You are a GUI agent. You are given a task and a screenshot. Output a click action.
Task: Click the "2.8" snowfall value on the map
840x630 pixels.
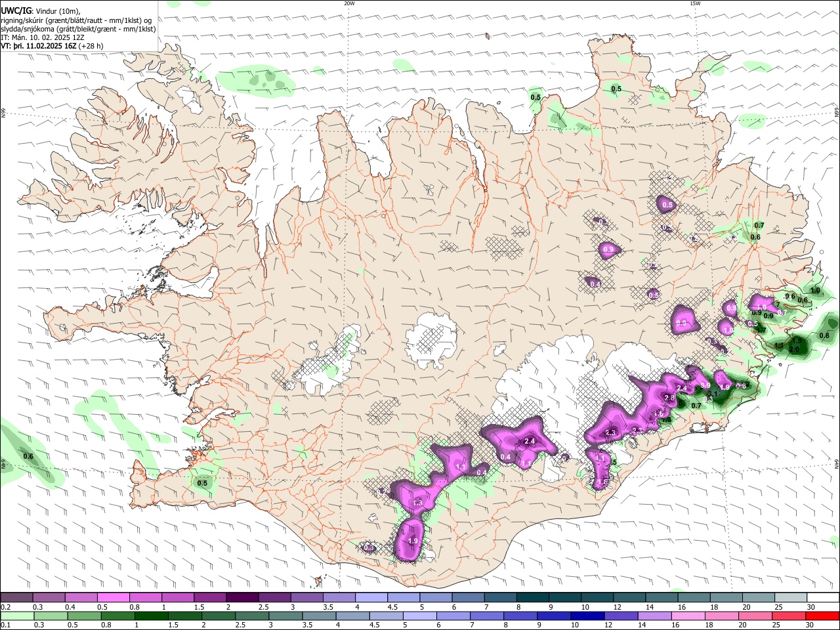(x=669, y=398)
